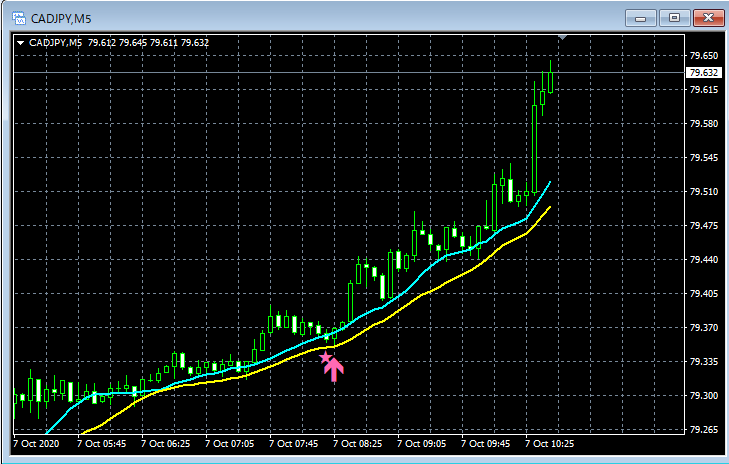Image resolution: width=729 pixels, height=464 pixels.
Task: Select the current price label 79.632
Action: pyautogui.click(x=704, y=73)
